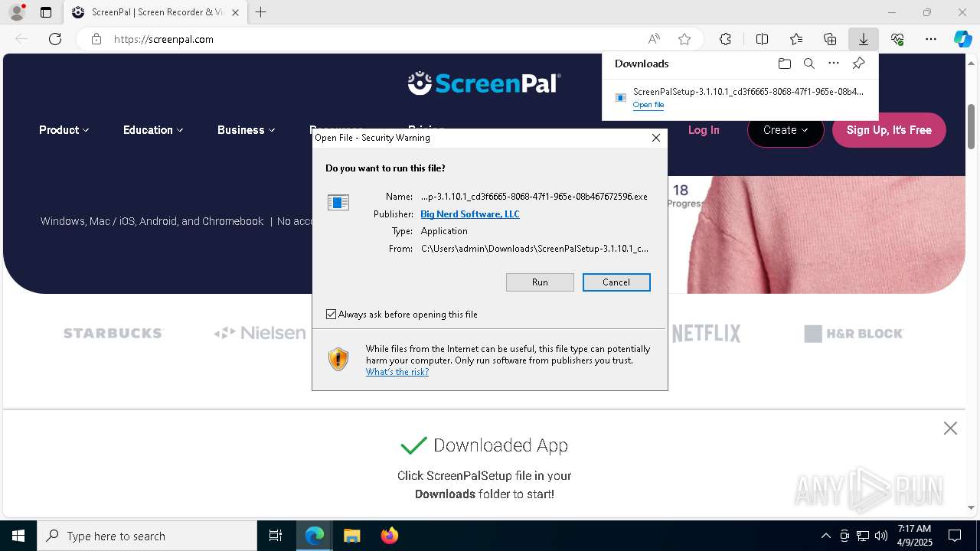Click the Open file link
The height and width of the screenshot is (551, 980).
pyautogui.click(x=648, y=105)
